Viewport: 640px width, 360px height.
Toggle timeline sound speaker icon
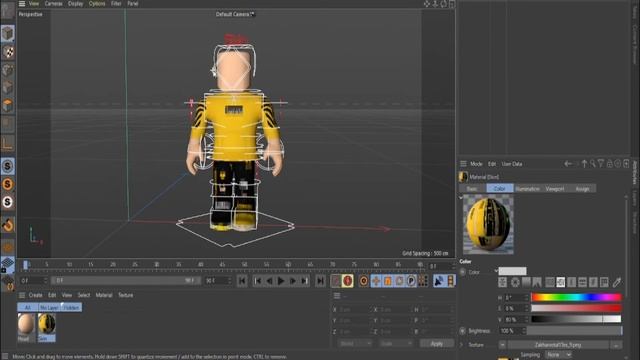point(439,281)
